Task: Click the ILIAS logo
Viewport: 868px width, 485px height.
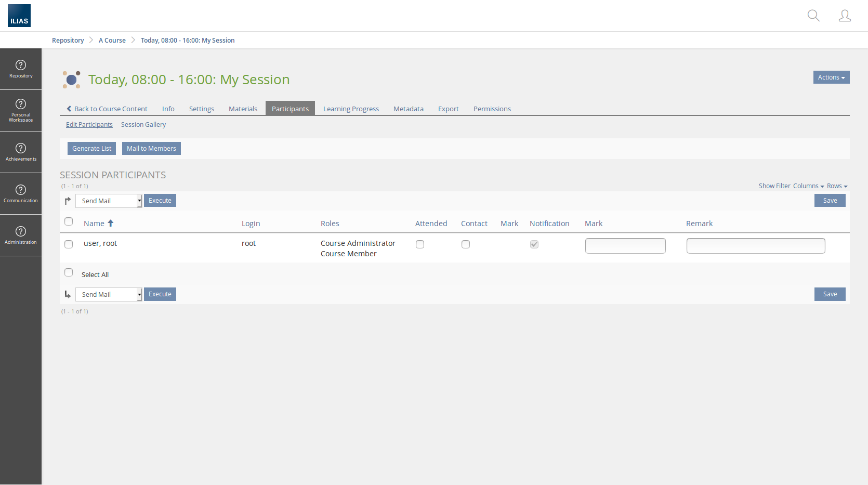Action: tap(19, 16)
